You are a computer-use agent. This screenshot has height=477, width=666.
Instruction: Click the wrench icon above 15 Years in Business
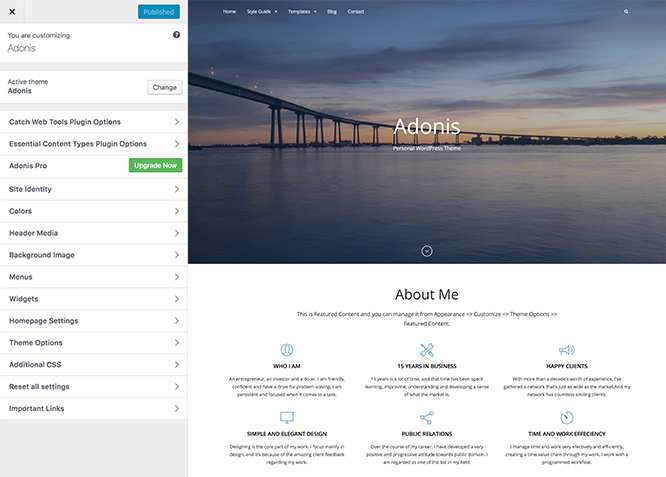pos(427,350)
